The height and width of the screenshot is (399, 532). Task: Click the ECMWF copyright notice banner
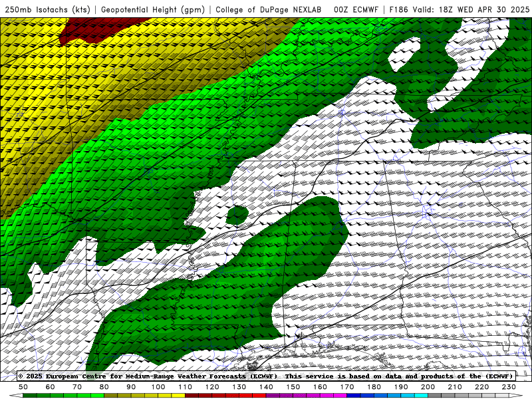click(x=265, y=376)
